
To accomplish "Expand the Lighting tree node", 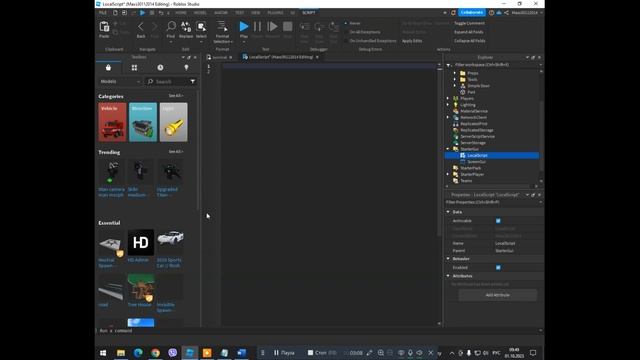I will pyautogui.click(x=448, y=104).
